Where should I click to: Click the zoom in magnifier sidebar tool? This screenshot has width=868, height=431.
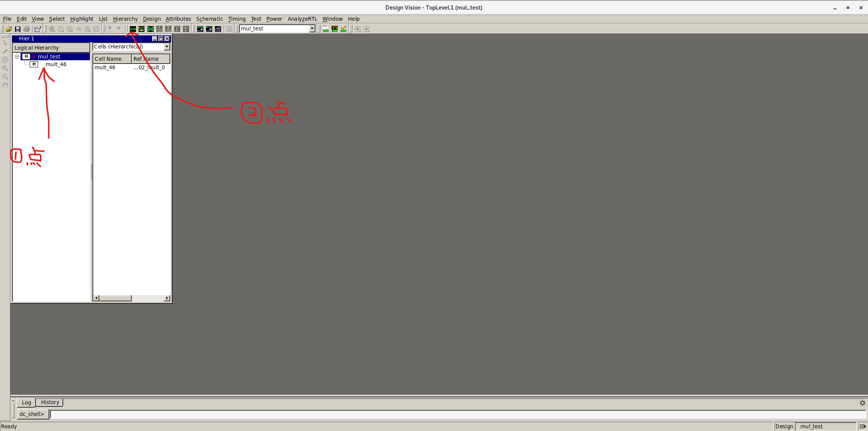[x=5, y=68]
